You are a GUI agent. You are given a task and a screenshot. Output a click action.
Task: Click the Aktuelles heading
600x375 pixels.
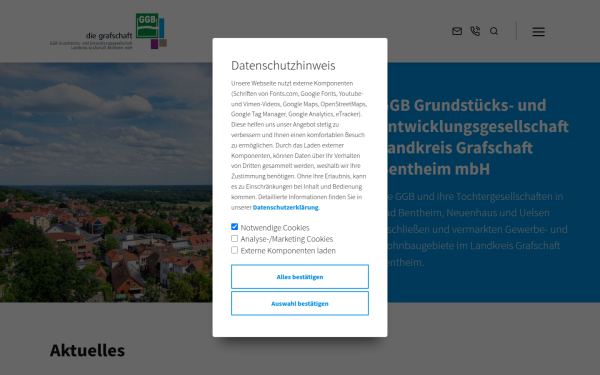(87, 350)
